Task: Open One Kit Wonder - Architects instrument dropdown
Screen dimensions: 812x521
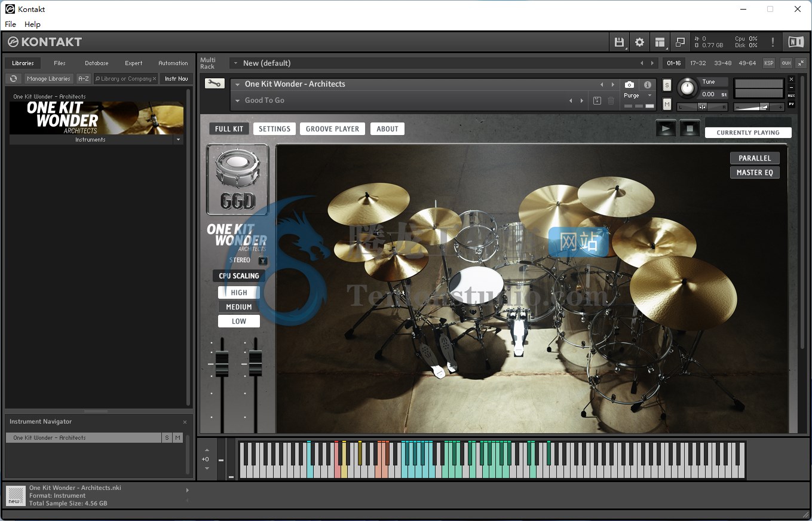Action: 237,84
